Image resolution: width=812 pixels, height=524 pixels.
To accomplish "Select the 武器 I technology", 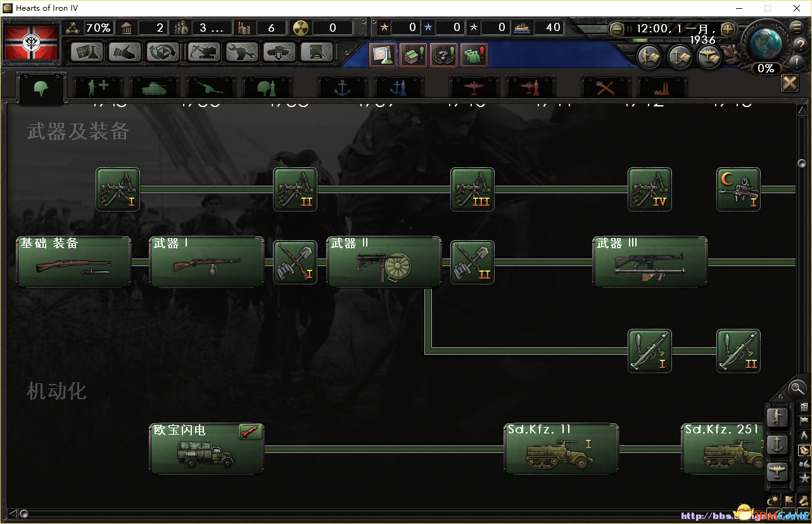I will [206, 262].
